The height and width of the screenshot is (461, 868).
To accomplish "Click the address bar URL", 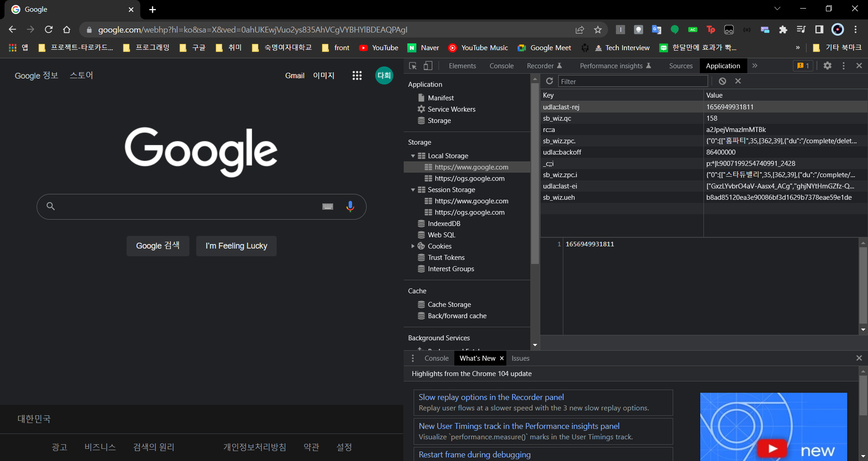I will coord(253,30).
